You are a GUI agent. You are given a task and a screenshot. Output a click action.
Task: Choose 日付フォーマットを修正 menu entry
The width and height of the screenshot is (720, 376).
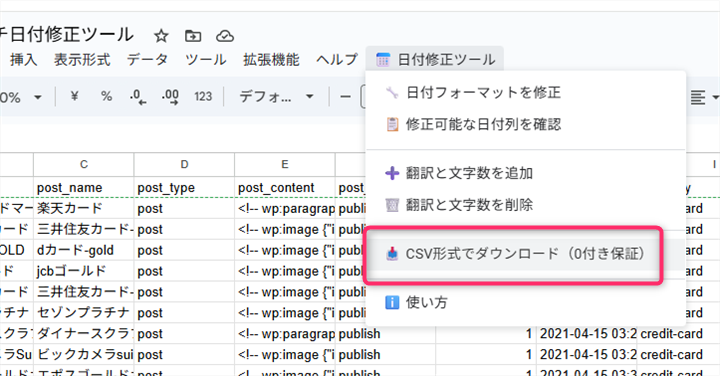point(525,93)
